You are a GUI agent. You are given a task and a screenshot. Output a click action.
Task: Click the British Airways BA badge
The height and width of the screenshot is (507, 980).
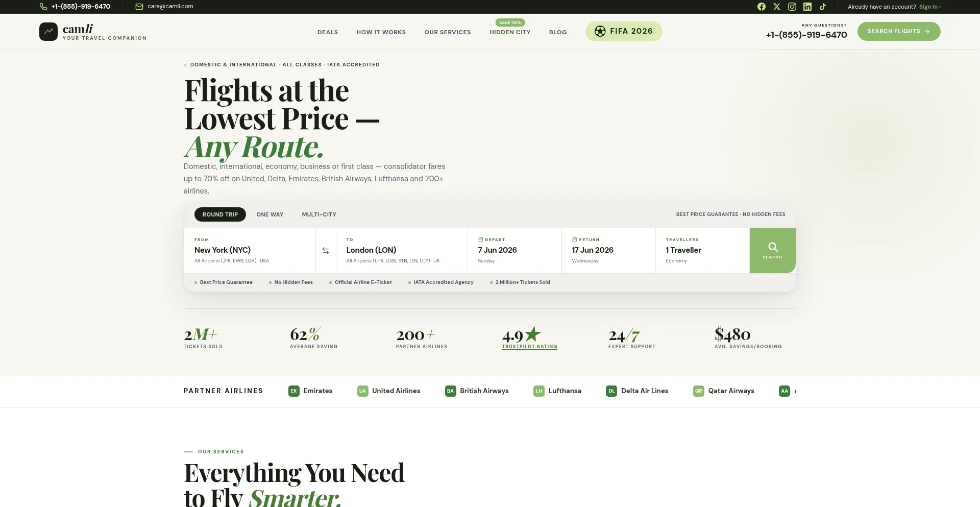[x=450, y=391]
